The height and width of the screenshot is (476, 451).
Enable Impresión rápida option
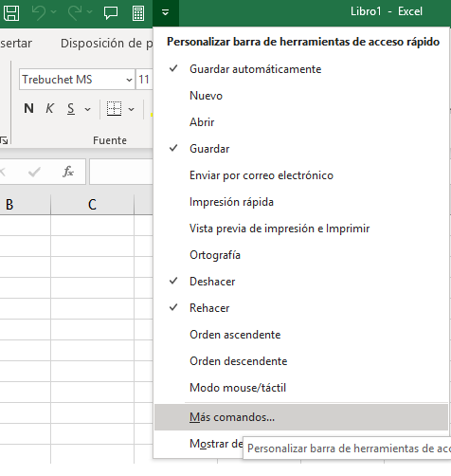click(301, 202)
